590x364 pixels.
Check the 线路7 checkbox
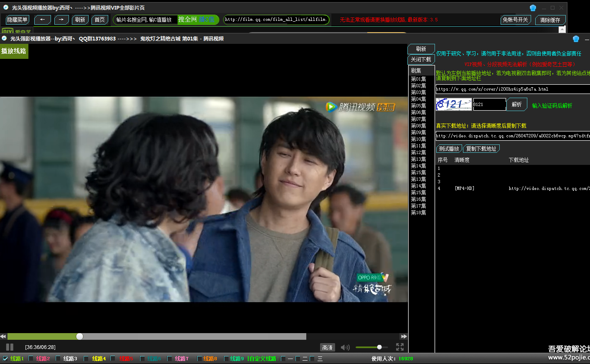(x=170, y=359)
